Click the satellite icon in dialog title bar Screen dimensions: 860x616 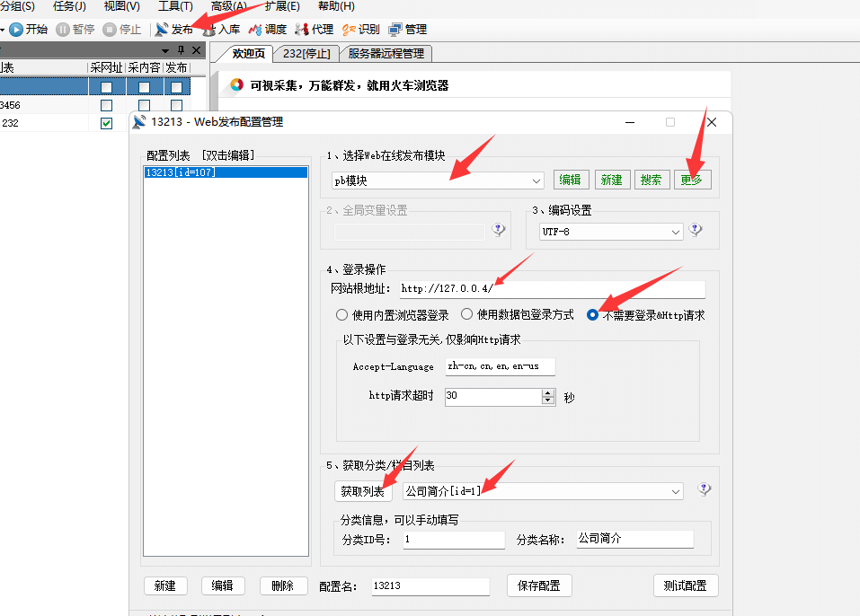coord(139,121)
